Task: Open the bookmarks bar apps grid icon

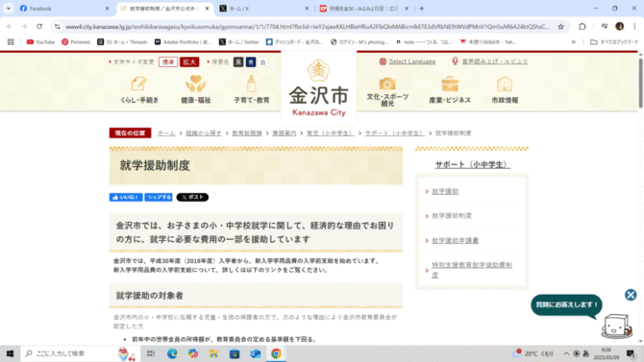Action: tap(11, 42)
